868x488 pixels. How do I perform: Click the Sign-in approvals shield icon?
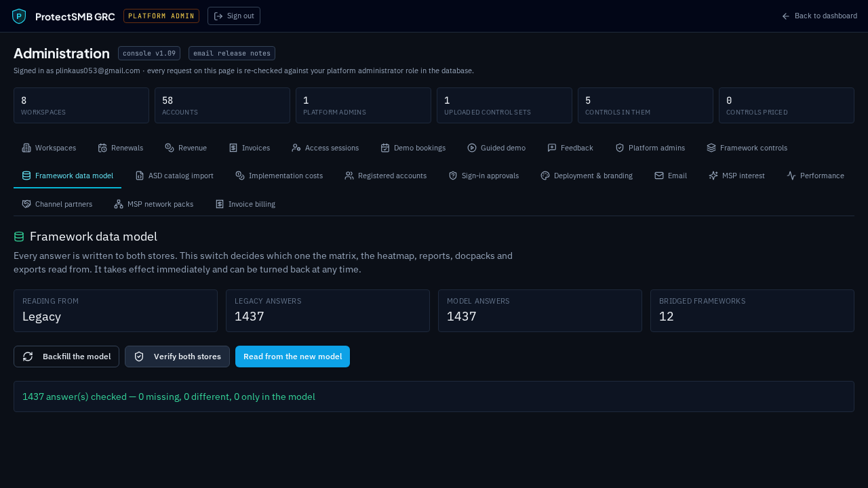453,176
